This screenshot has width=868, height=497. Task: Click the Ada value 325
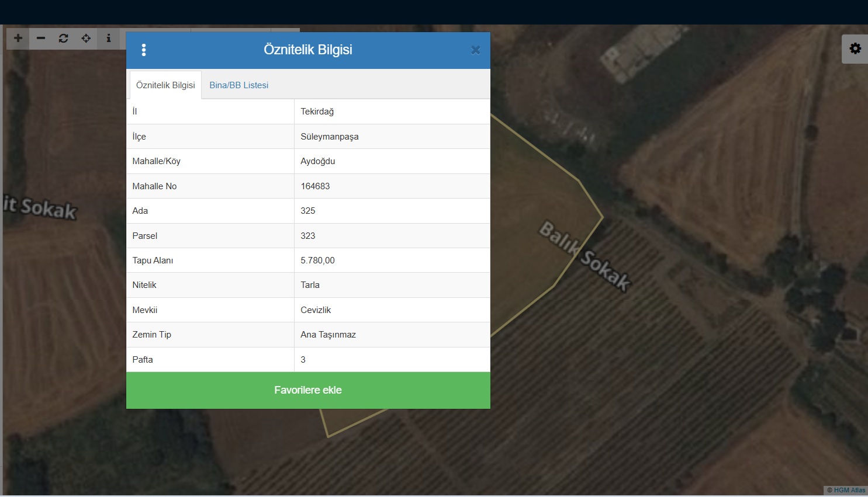pos(308,211)
